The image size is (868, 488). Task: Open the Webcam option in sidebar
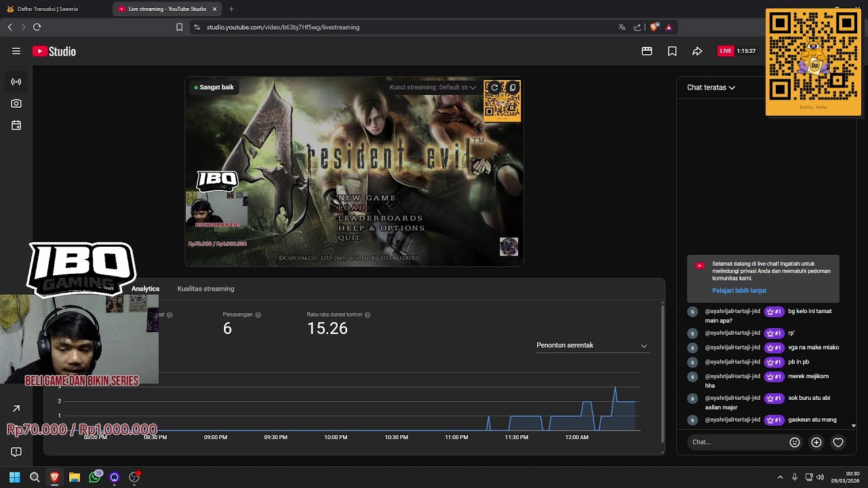pyautogui.click(x=16, y=104)
